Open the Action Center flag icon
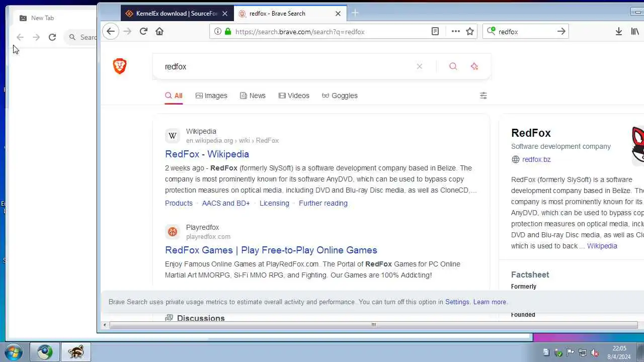The height and width of the screenshot is (362, 644). point(570,352)
